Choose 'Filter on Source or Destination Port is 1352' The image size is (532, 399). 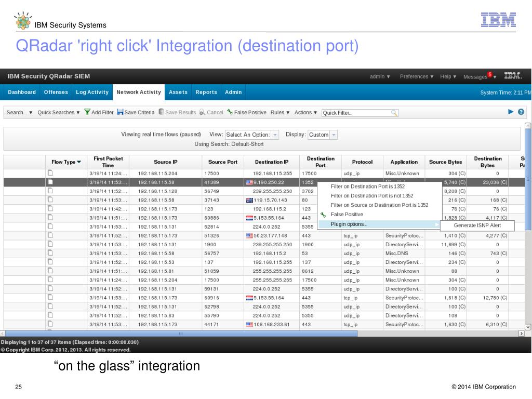pyautogui.click(x=380, y=205)
